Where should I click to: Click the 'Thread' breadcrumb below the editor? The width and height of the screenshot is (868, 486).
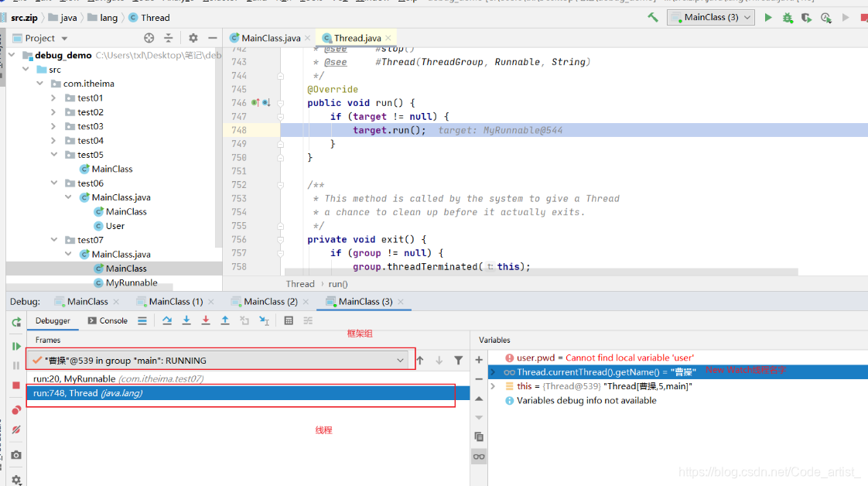point(300,284)
